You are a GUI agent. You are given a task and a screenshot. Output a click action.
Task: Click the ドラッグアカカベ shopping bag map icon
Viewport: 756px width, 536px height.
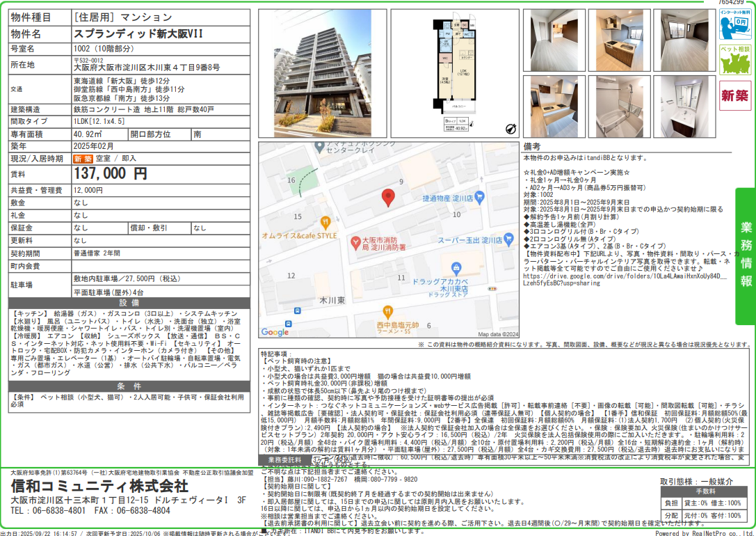click(x=456, y=268)
